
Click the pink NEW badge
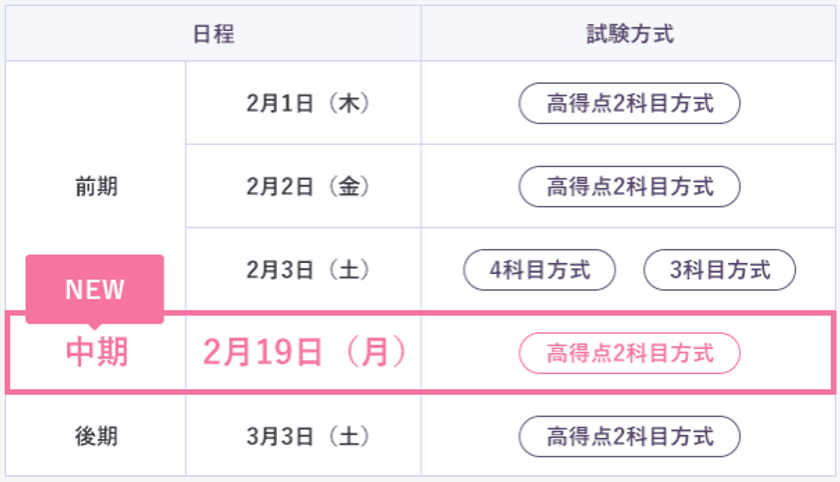pos(95,289)
